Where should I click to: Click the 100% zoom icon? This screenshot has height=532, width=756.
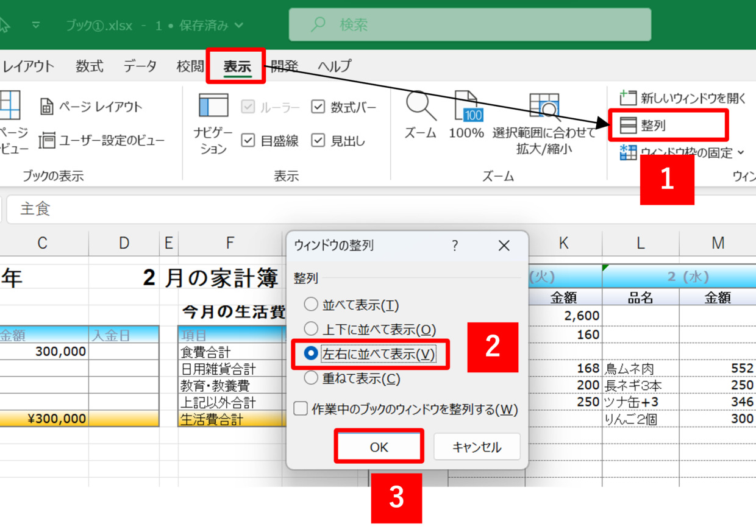tap(466, 106)
